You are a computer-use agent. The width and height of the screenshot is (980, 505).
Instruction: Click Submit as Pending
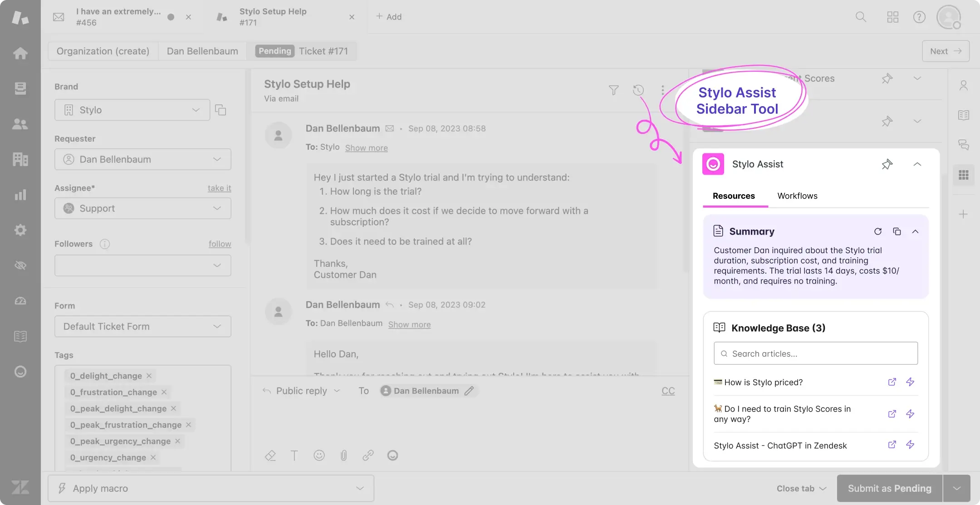(889, 488)
